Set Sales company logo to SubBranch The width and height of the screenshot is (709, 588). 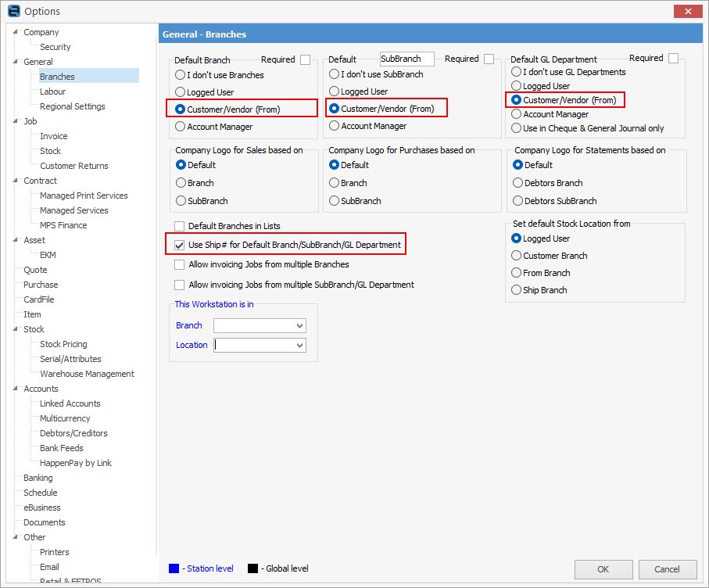pos(181,201)
